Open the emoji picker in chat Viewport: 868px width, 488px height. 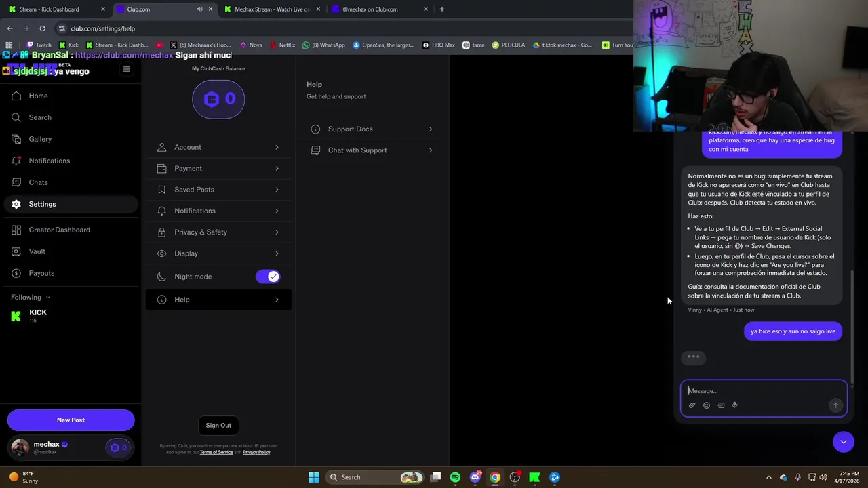click(707, 405)
